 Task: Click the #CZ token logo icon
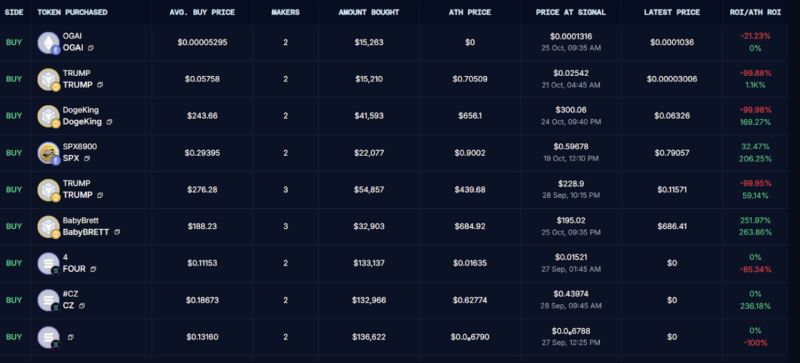(48, 300)
